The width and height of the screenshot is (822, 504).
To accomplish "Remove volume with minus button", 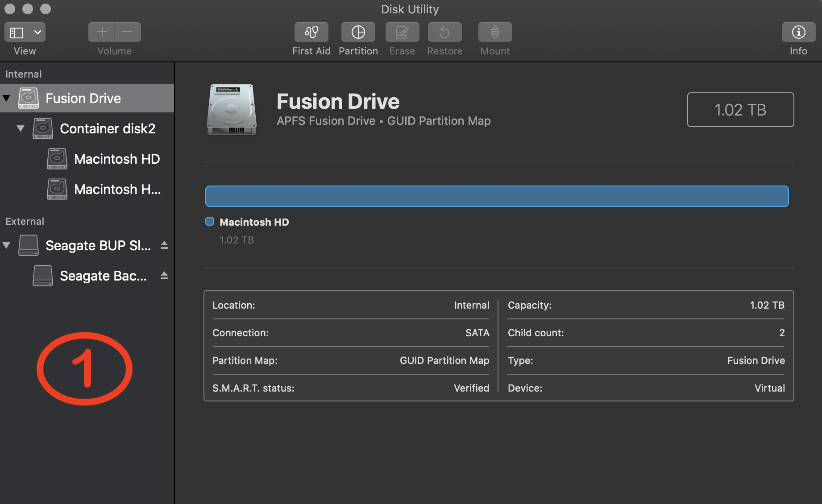I will 128,32.
